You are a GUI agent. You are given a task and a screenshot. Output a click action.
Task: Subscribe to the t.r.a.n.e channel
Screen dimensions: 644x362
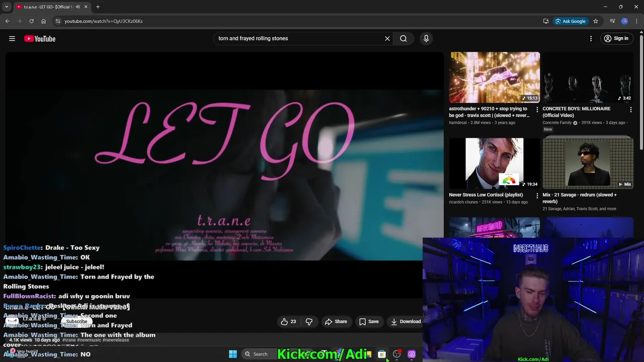[76, 322]
